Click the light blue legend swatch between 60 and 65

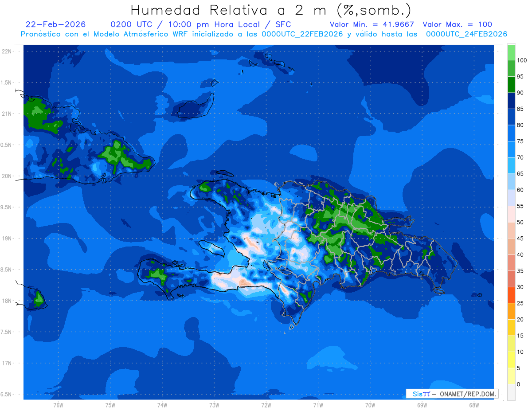pos(511,182)
